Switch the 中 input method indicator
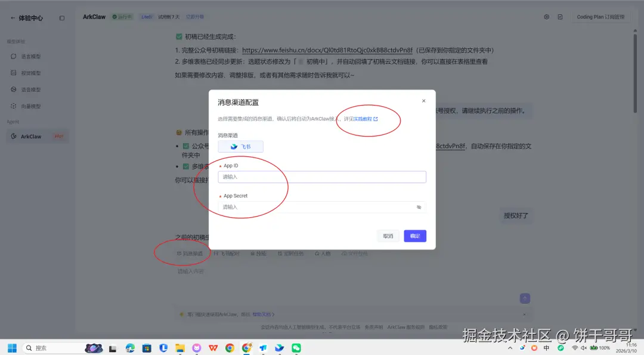Viewport: 644px width, 355px height. [x=546, y=348]
